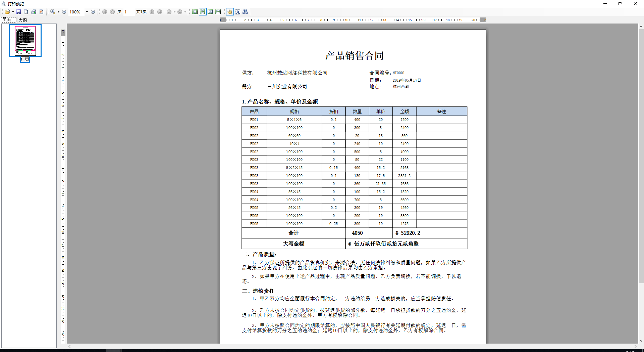The image size is (644, 352).
Task: Select the page 1 thumbnail
Action: (25, 41)
